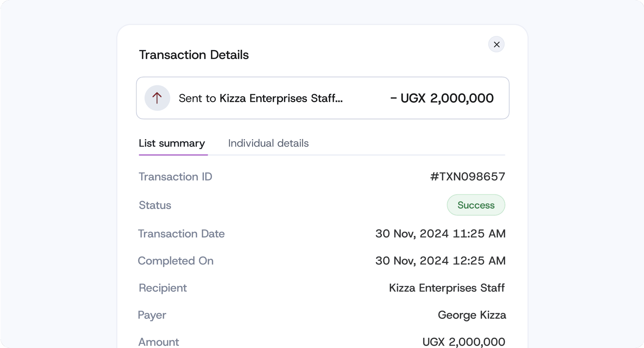Viewport: 644px width, 348px height.
Task: Switch to the Individual details tab
Action: [269, 143]
